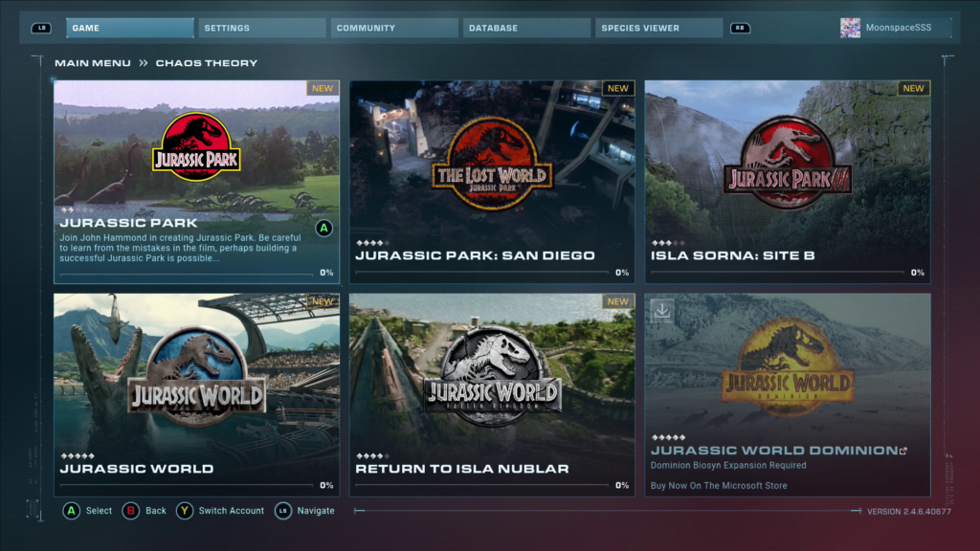Click the yellow Jurassic World Dominion logo
980x551 pixels.
point(788,367)
